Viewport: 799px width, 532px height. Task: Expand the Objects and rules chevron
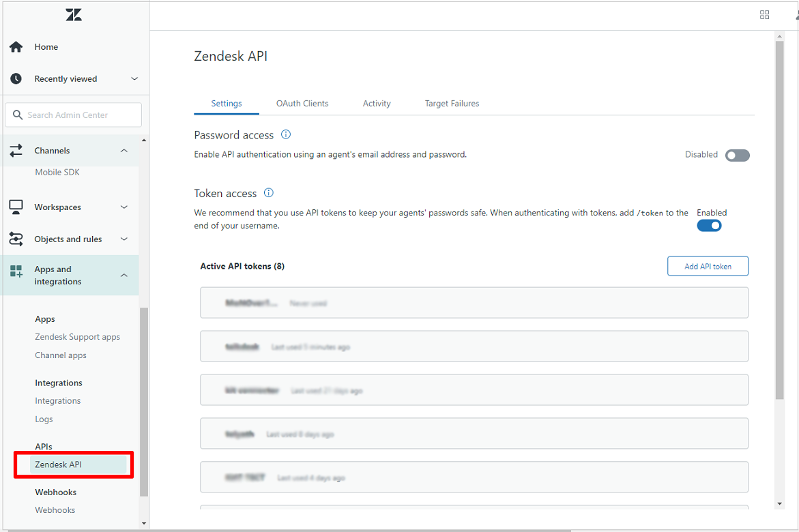click(x=124, y=239)
